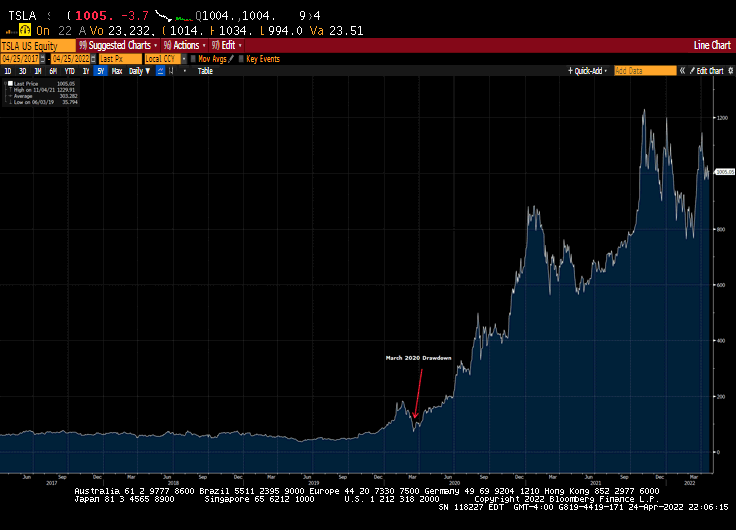Click the 800 y-axis label
The height and width of the screenshot is (530, 736).
(x=721, y=230)
